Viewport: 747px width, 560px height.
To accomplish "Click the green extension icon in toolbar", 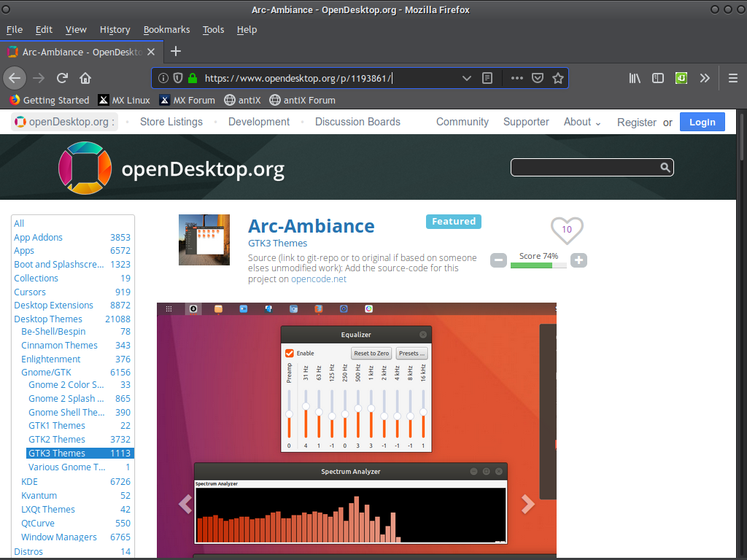I will [x=681, y=78].
